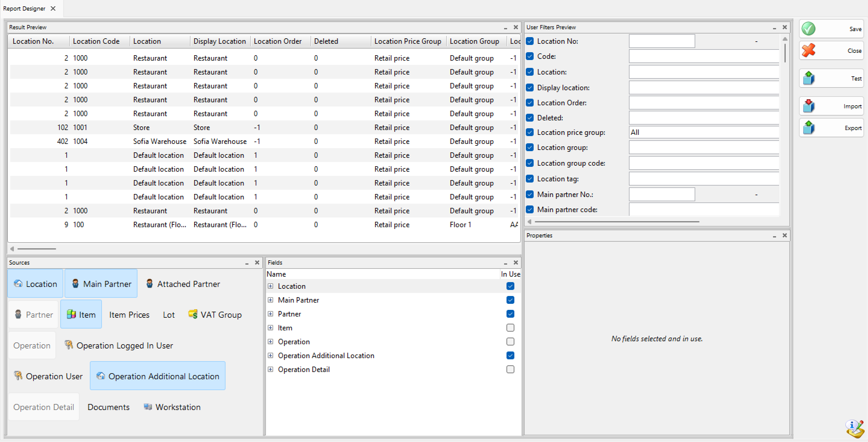Expand the Location node in Fields
The image size is (868, 442).
(270, 286)
